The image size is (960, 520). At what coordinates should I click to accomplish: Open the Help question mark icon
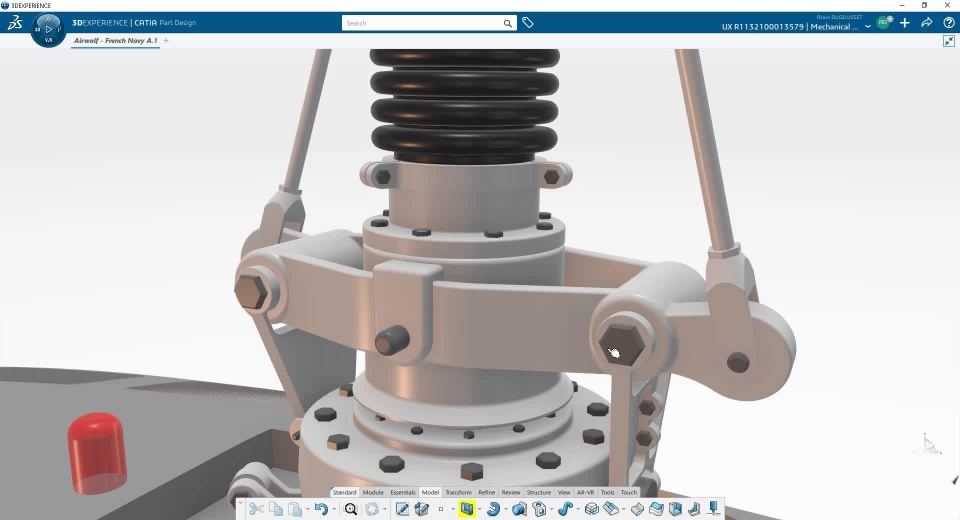pos(949,23)
